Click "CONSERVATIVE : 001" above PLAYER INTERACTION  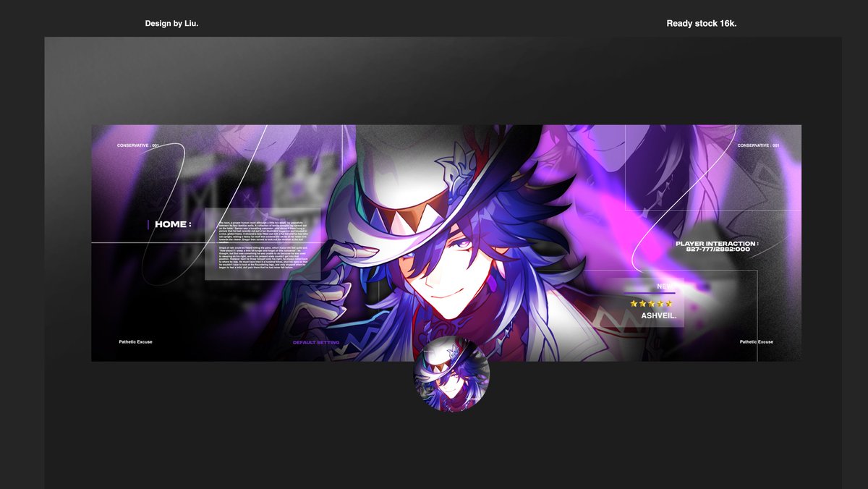point(758,145)
